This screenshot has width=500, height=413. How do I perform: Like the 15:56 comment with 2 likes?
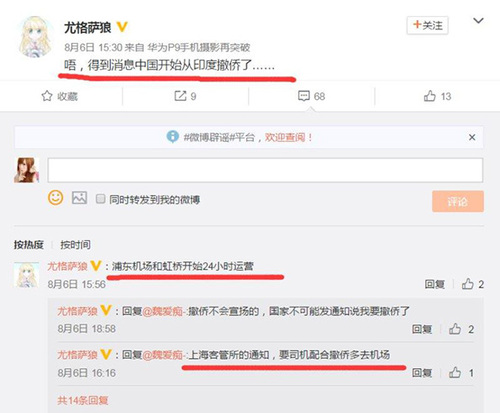tap(468, 284)
